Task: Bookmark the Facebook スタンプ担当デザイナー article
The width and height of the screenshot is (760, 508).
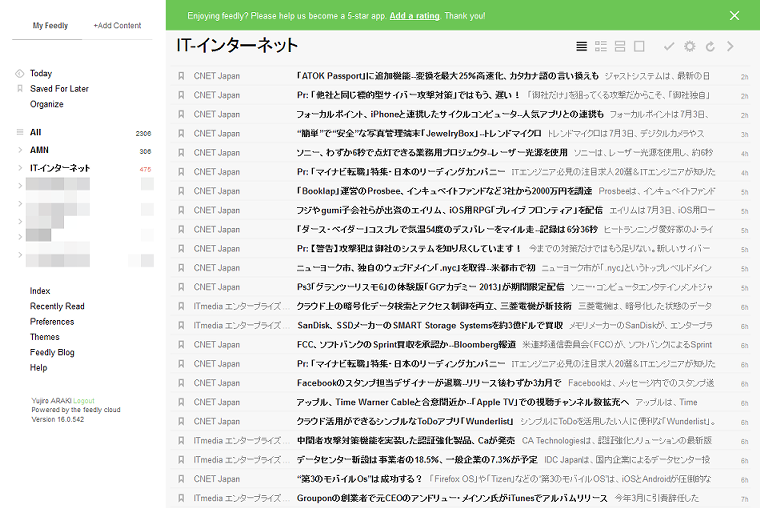Action: pyautogui.click(x=181, y=383)
